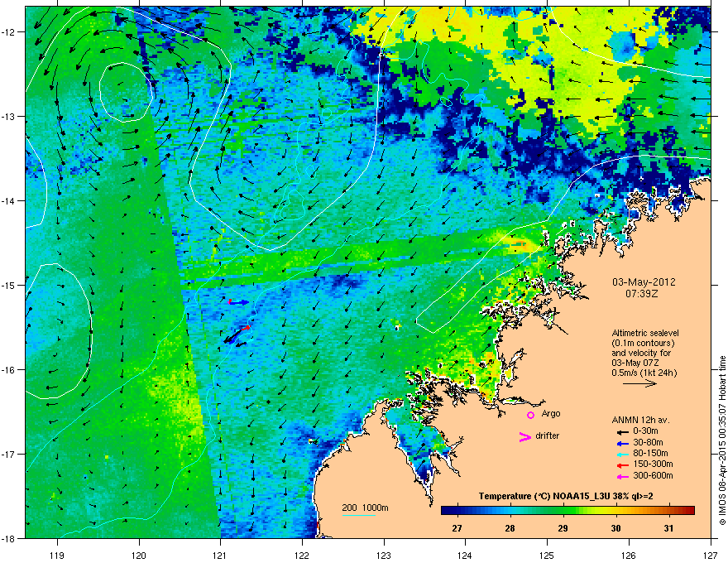Viewport: 728px width, 563px height.
Task: Click the date label 03-May-2012
Action: (644, 282)
